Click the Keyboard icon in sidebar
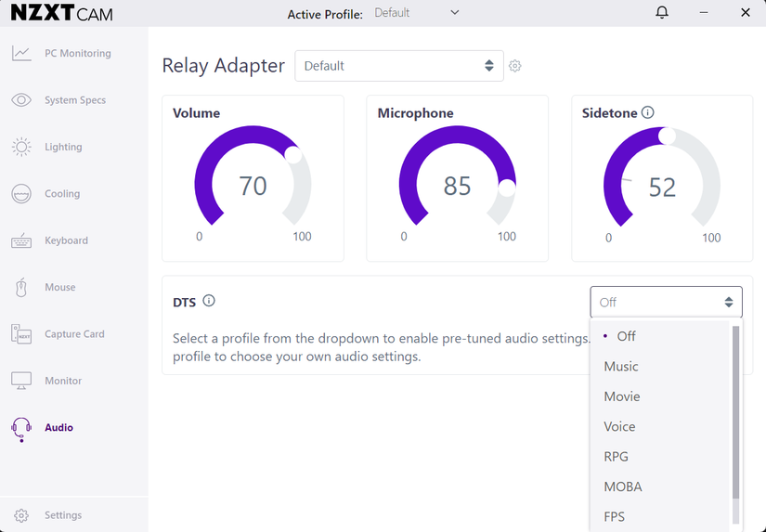Screen dimensions: 766x532 click(21, 240)
